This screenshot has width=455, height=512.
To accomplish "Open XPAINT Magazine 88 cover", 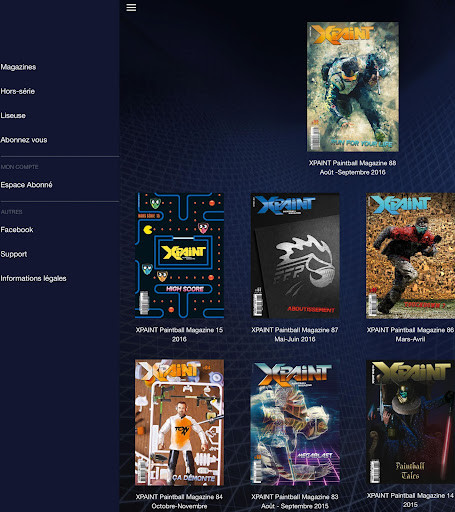I will pos(353,87).
